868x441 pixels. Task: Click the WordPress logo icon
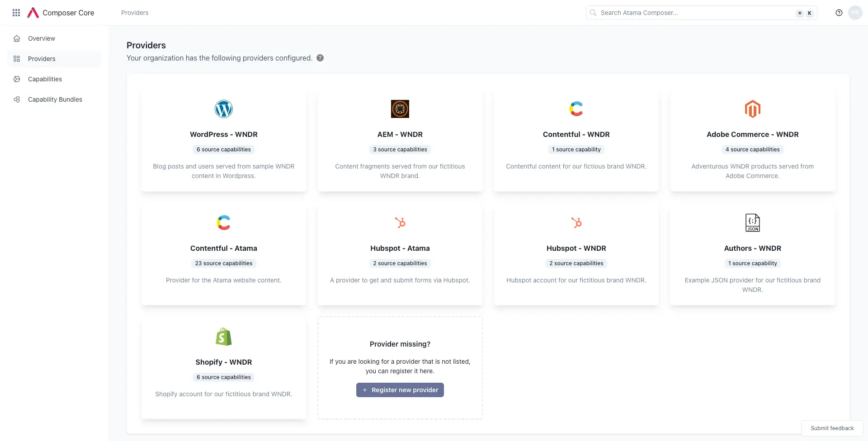[x=223, y=109]
